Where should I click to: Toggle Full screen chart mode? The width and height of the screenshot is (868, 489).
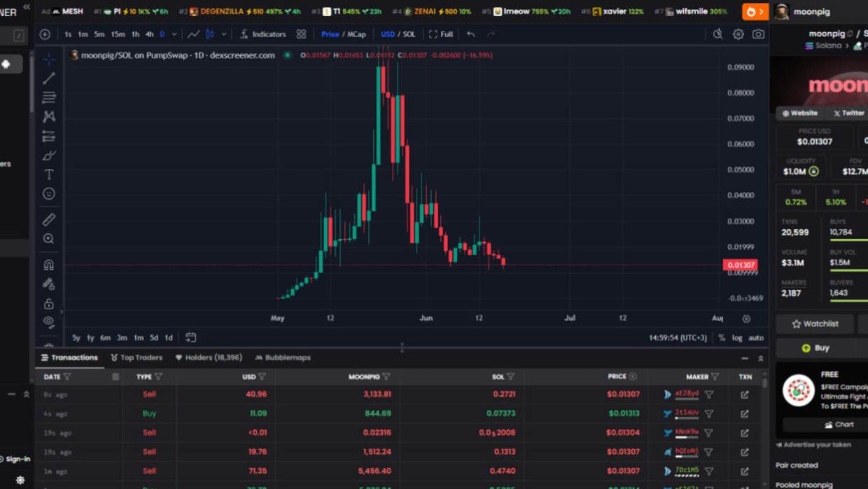pos(441,34)
